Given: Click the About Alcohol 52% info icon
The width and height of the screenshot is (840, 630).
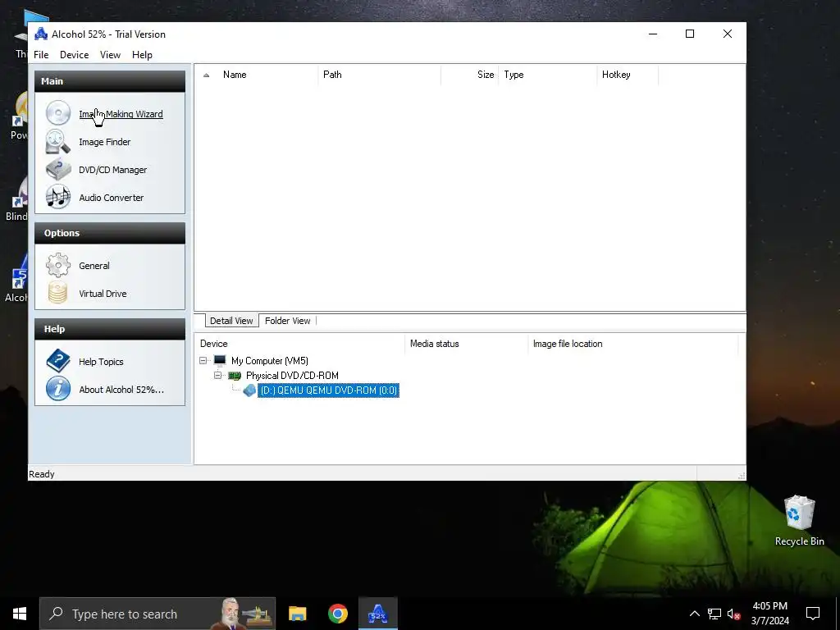Looking at the screenshot, I should [58, 389].
